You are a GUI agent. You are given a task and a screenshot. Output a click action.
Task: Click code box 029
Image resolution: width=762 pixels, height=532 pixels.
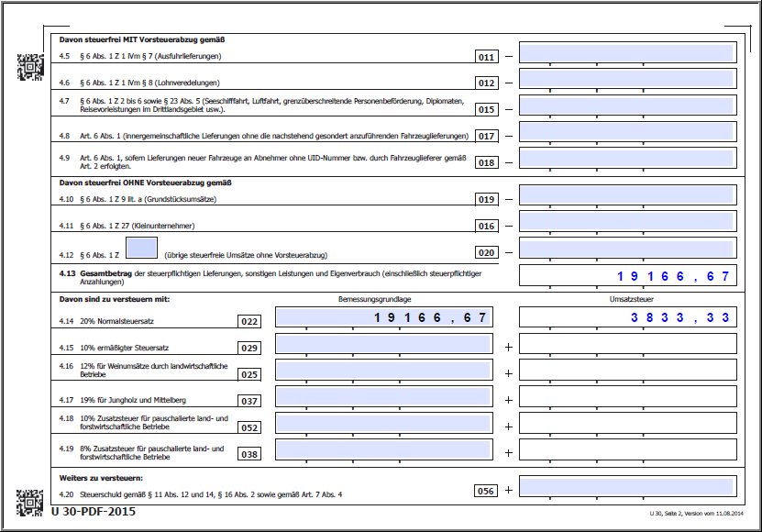[x=249, y=349]
